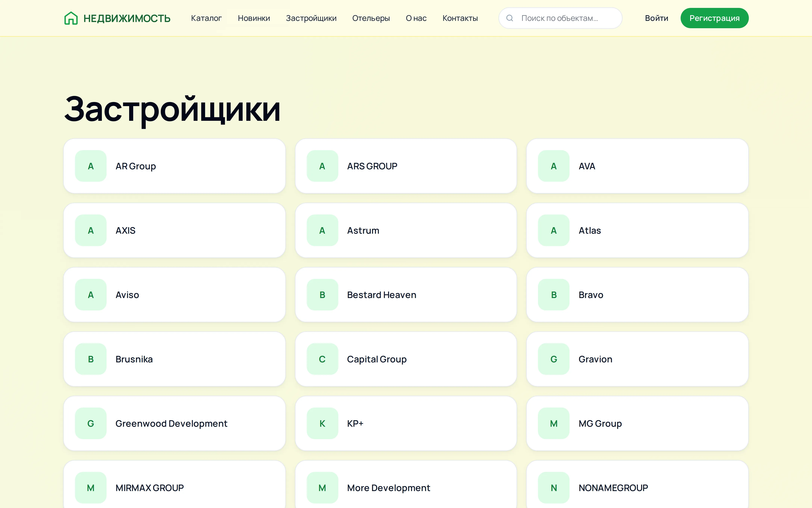Go to Контакты in the navigation
This screenshot has height=508, width=812.
coord(460,18)
